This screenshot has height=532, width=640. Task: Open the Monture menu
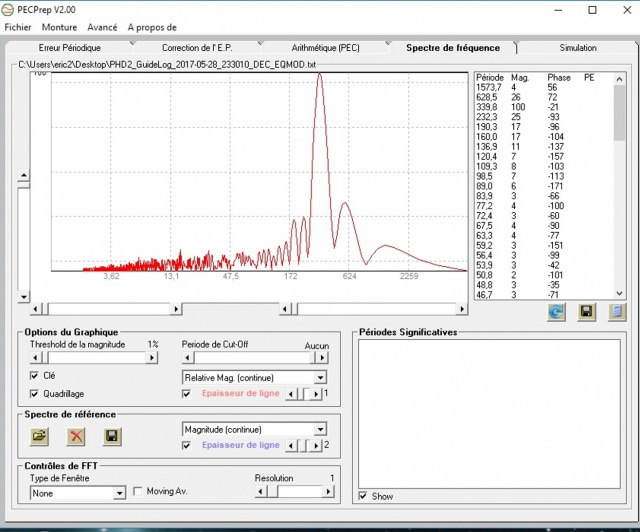pyautogui.click(x=59, y=27)
